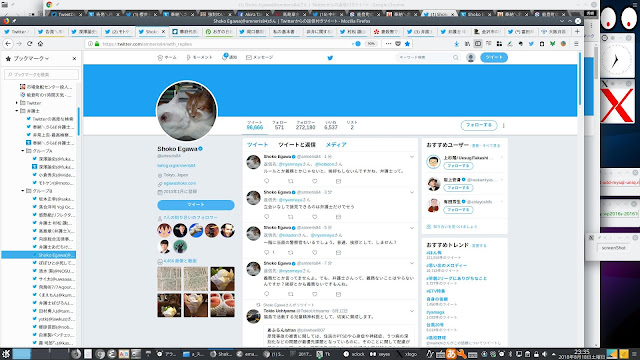Screen dimensions: 640x360
Task: Click xclock entry in the taskbar
Action: click(x=355, y=354)
